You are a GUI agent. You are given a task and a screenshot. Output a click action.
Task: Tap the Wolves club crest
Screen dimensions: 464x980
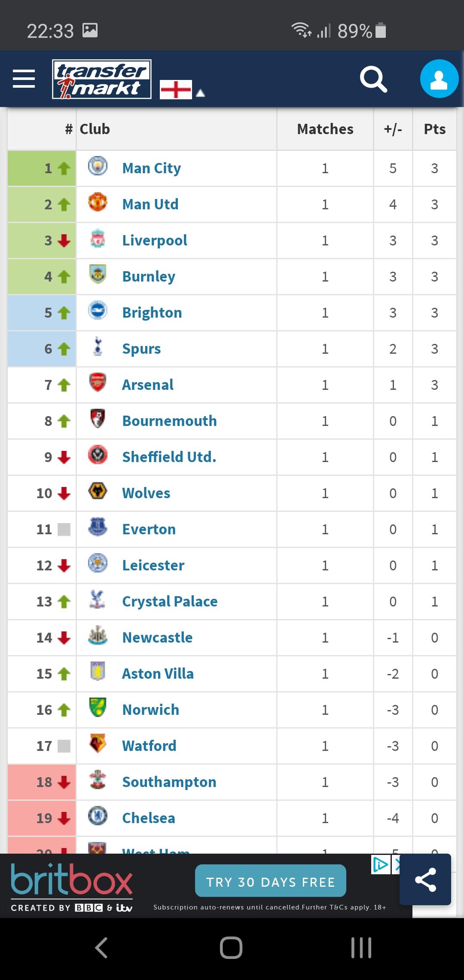click(x=98, y=491)
